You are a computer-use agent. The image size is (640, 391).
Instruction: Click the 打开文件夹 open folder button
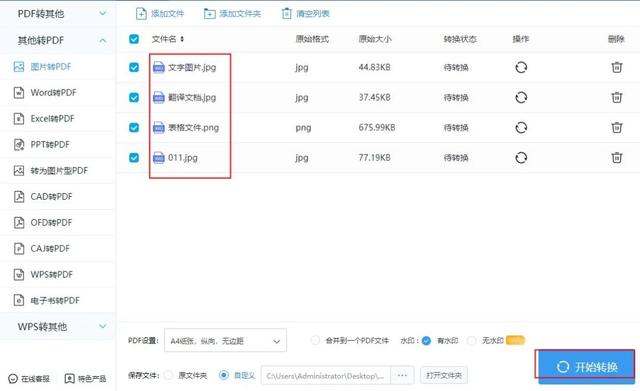[444, 375]
